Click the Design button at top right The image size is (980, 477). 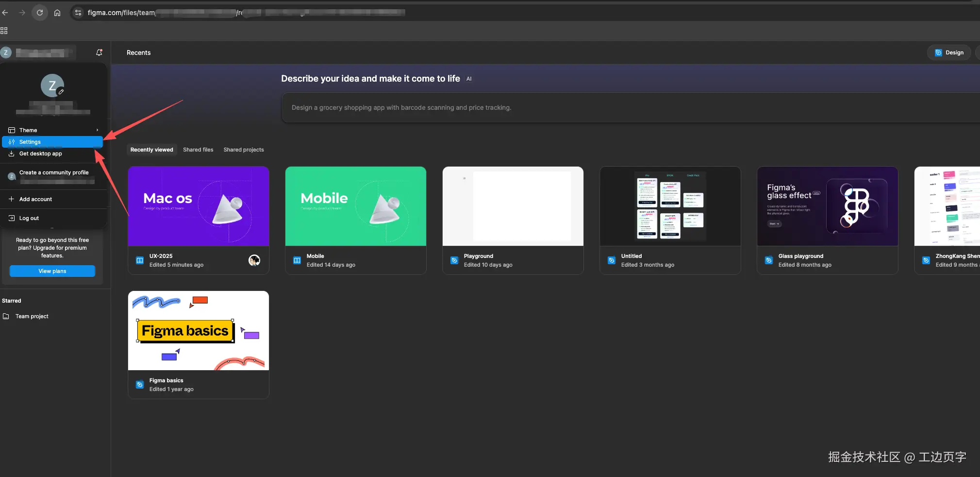[949, 52]
